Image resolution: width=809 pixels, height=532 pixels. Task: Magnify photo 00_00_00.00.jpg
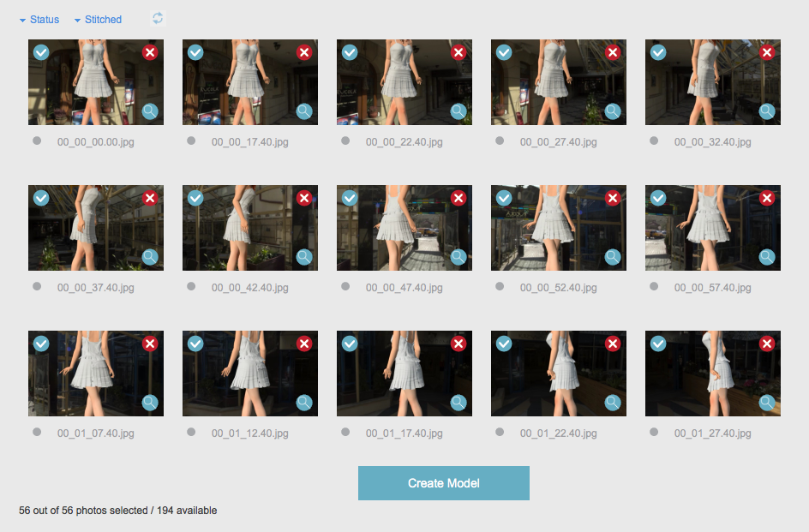pyautogui.click(x=150, y=111)
